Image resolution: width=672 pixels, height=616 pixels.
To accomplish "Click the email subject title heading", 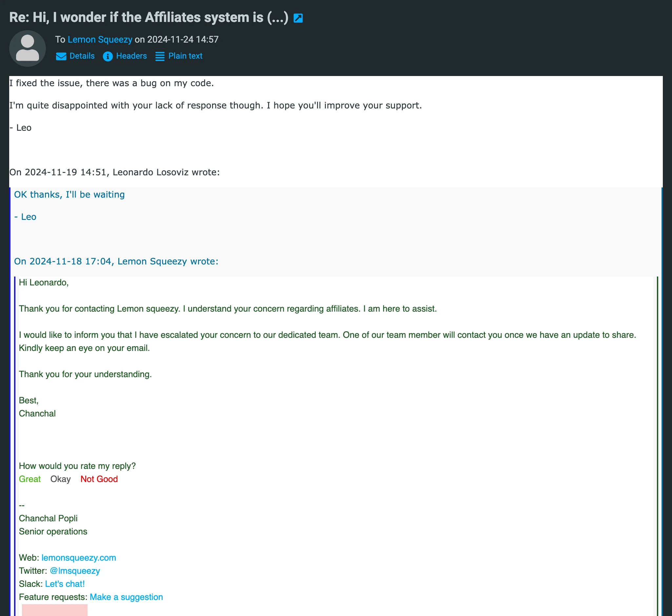I will pyautogui.click(x=148, y=17).
